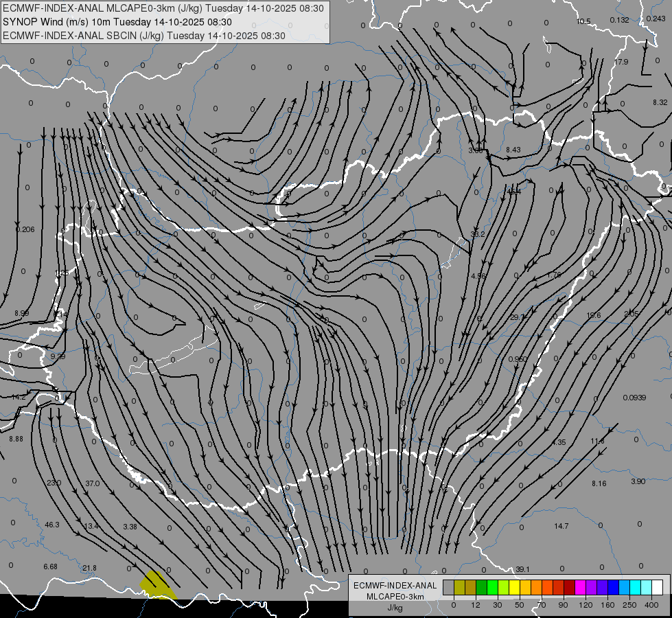Click the legend tick label 30

(x=498, y=605)
